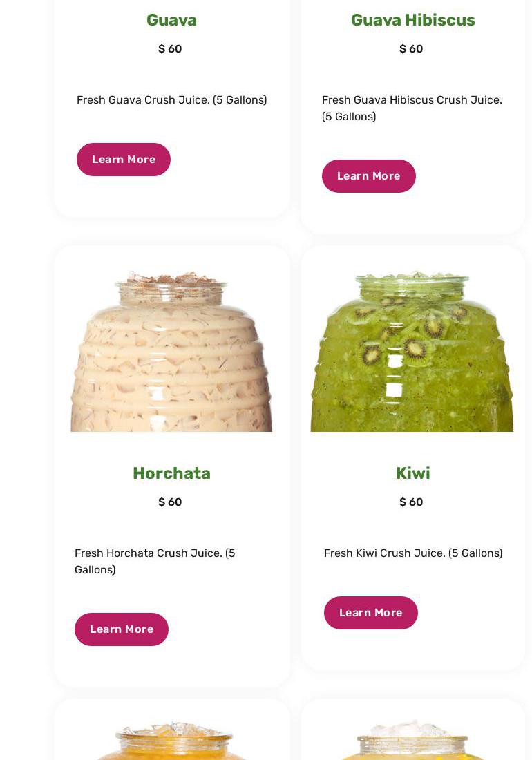Select the Kiwi juice jar image
The image size is (532, 760).
point(412,351)
